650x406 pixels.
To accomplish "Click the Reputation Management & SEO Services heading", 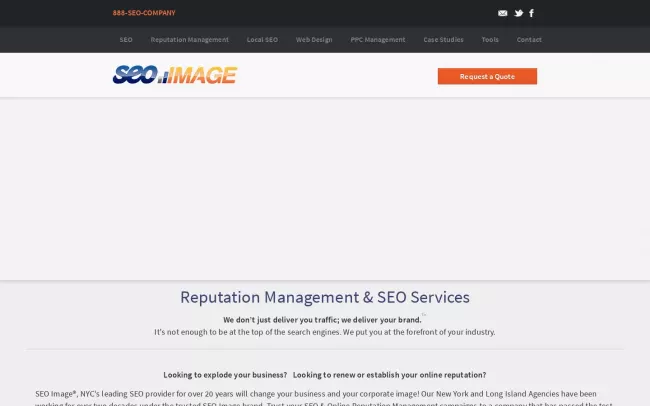I will click(x=325, y=297).
